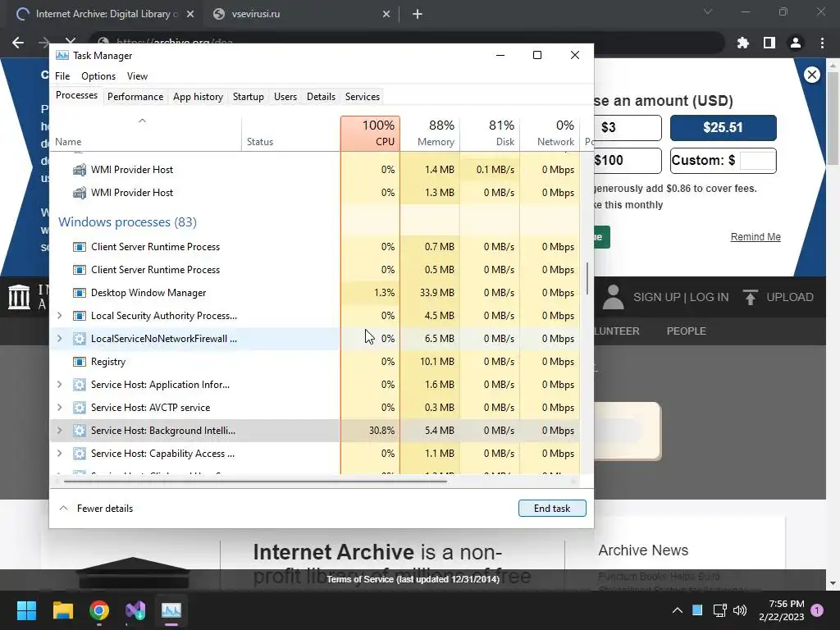This screenshot has height=630, width=840.
Task: Select the $25.51 donation amount
Action: [723, 127]
